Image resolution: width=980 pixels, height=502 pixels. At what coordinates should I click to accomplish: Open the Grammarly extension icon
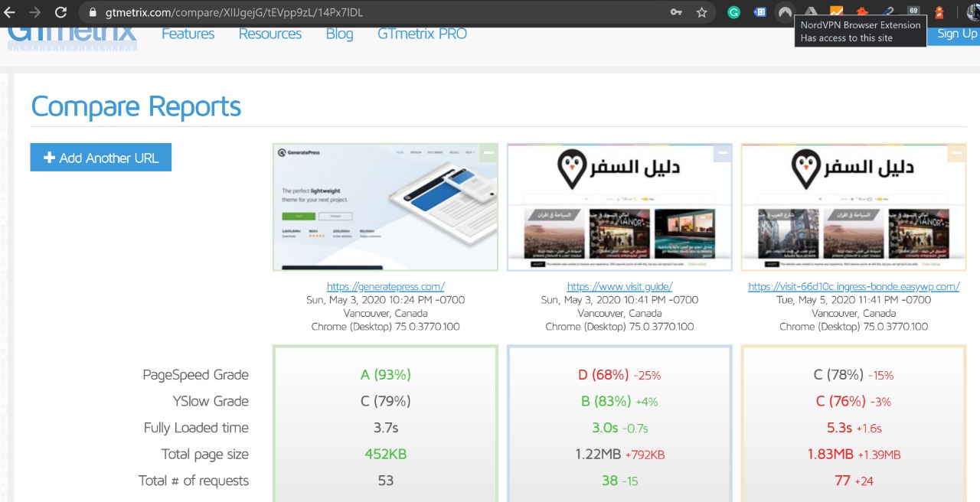pyautogui.click(x=733, y=12)
